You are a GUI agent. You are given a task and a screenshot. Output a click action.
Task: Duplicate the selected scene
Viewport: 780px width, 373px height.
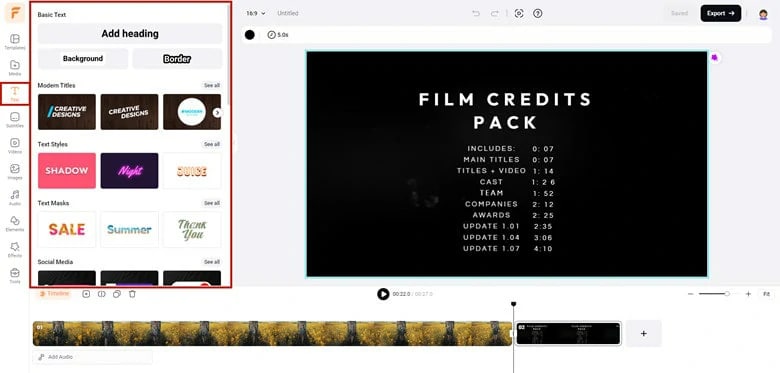117,294
